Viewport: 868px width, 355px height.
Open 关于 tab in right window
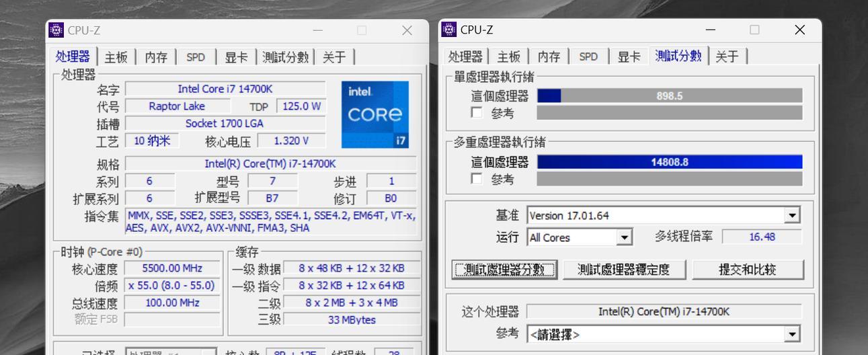(727, 56)
